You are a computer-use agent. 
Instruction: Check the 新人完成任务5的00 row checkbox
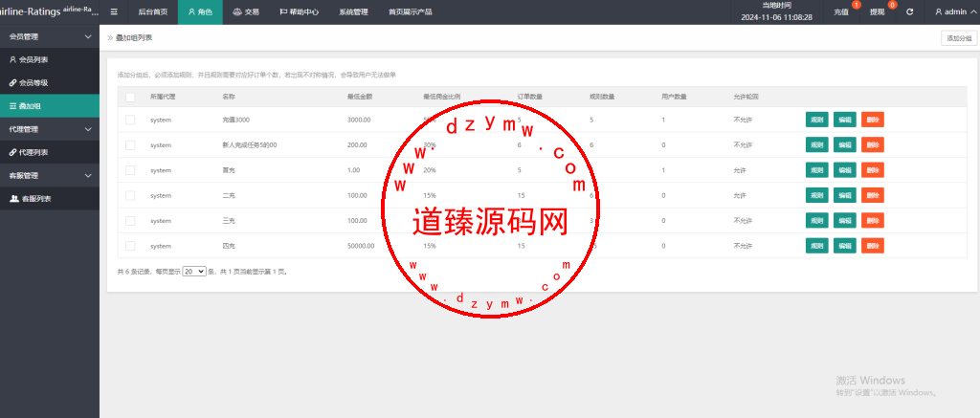pyautogui.click(x=130, y=145)
